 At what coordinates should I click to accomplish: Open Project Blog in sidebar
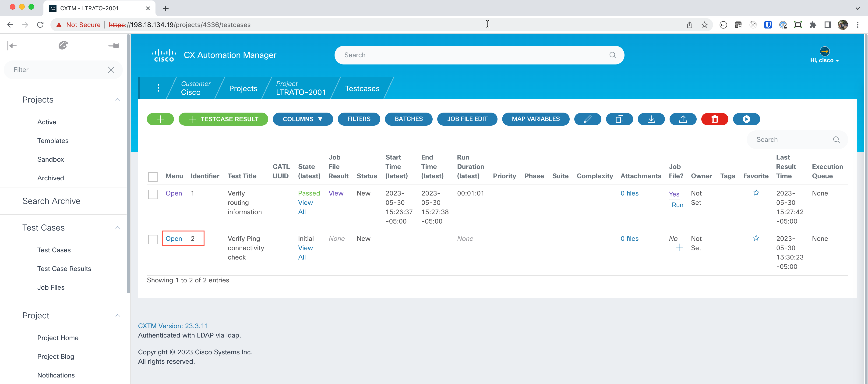tap(56, 356)
